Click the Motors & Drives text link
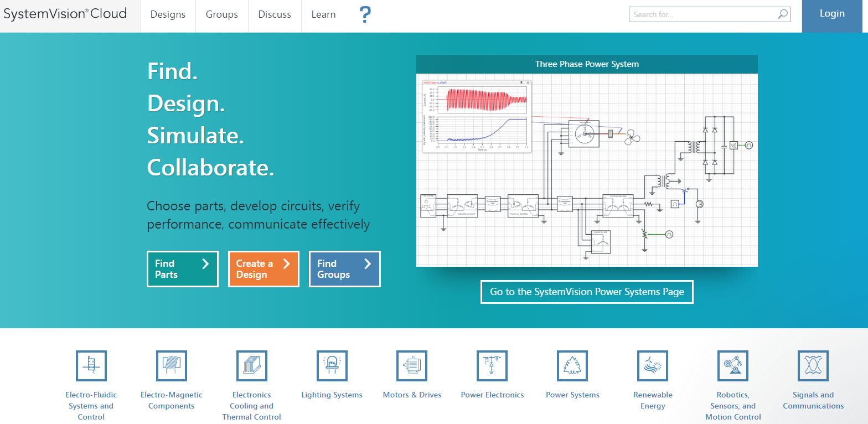This screenshot has height=424, width=868. click(412, 395)
